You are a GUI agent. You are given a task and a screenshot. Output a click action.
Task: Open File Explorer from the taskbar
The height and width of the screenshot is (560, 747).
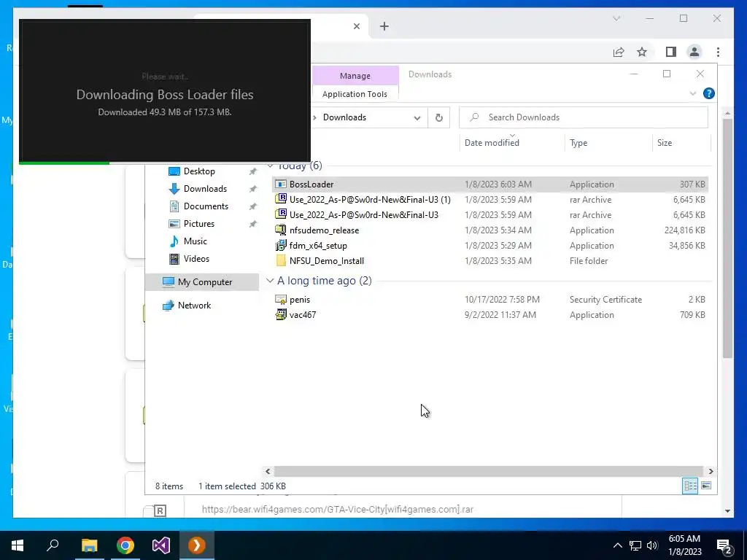tap(89, 545)
